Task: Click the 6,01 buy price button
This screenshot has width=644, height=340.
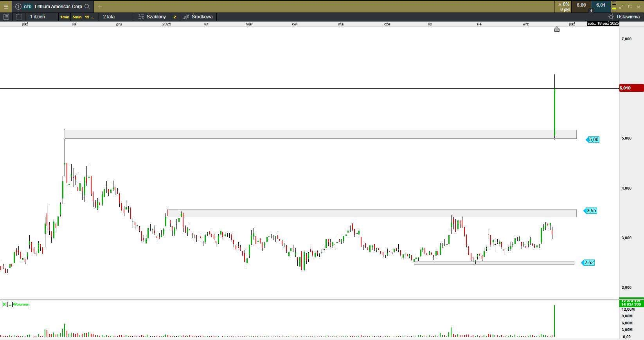Action: (x=601, y=5)
